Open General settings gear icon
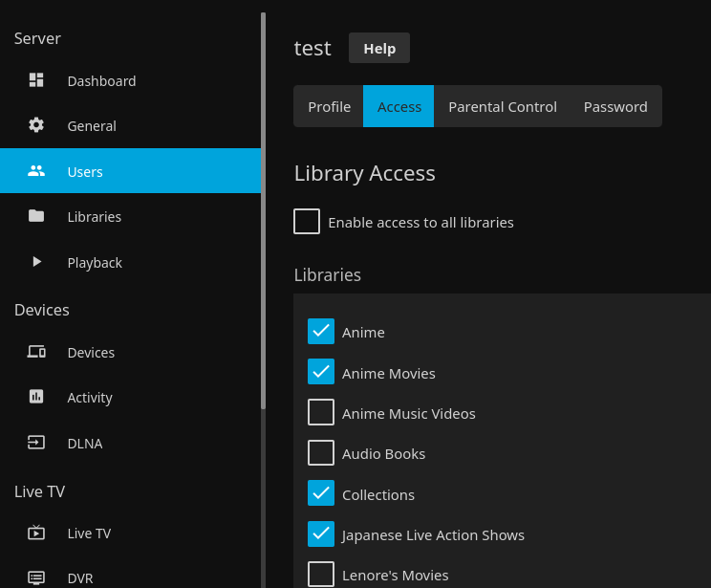The width and height of the screenshot is (711, 588). pyautogui.click(x=36, y=125)
